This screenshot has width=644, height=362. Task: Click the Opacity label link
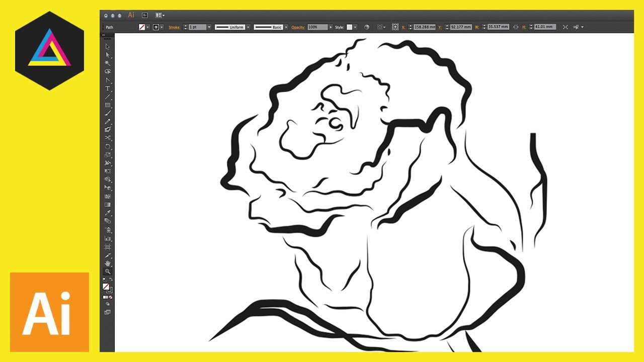pyautogui.click(x=298, y=27)
